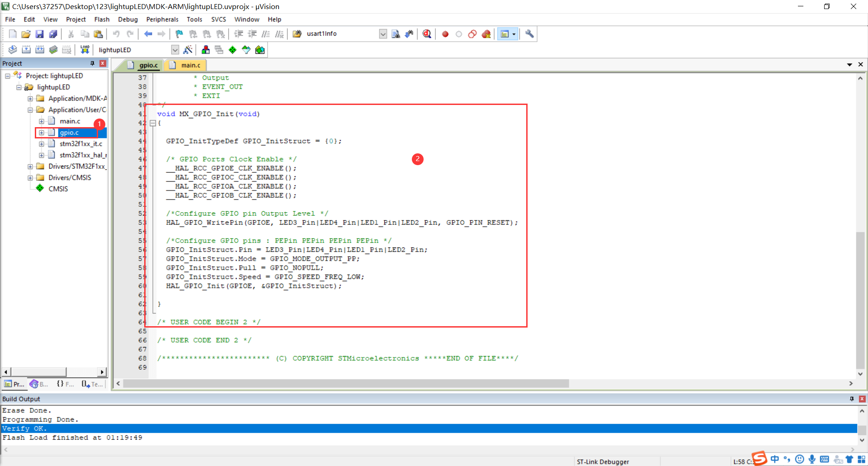This screenshot has width=868, height=466.
Task: Insert a bookmark with the flag icon
Action: click(179, 34)
